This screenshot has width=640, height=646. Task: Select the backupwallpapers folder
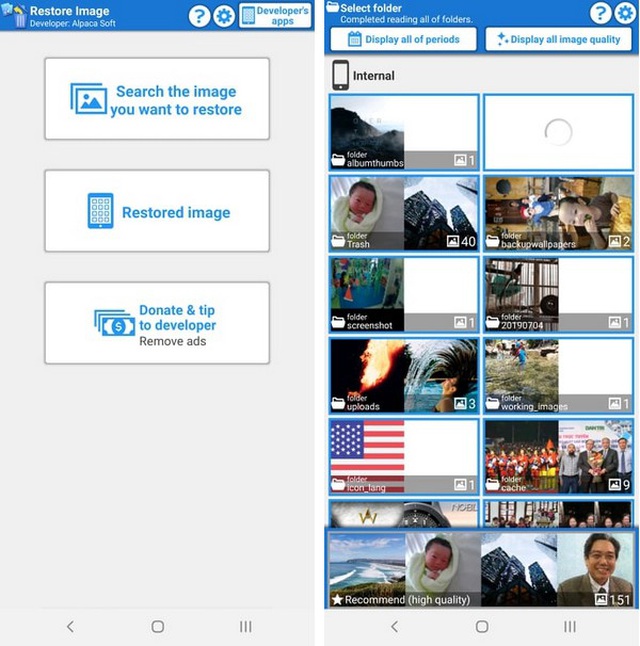558,213
